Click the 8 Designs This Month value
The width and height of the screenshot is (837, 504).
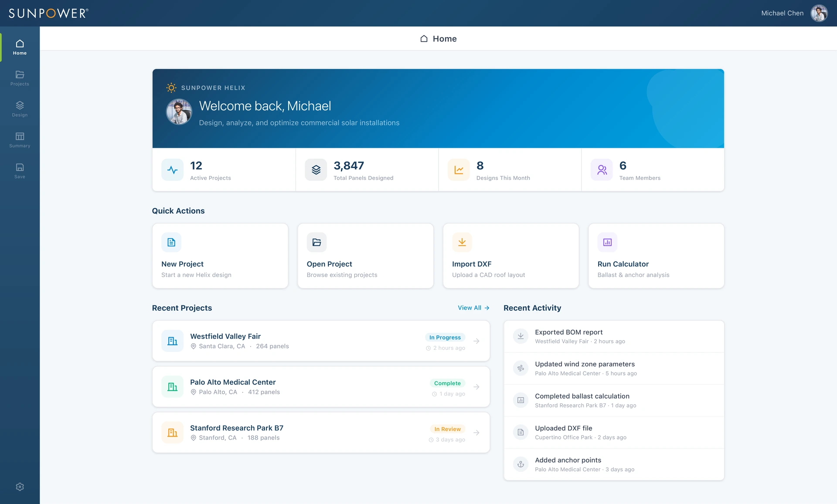click(x=480, y=166)
